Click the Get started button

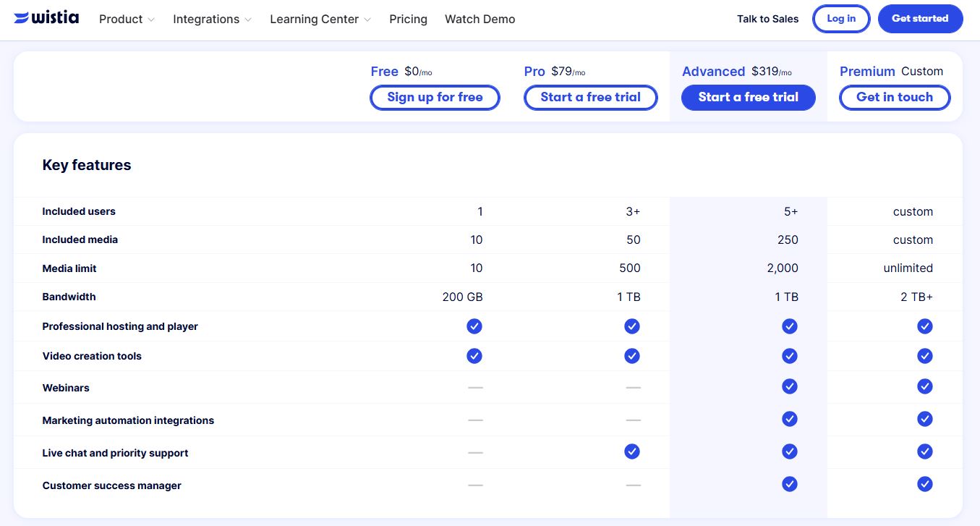[920, 18]
